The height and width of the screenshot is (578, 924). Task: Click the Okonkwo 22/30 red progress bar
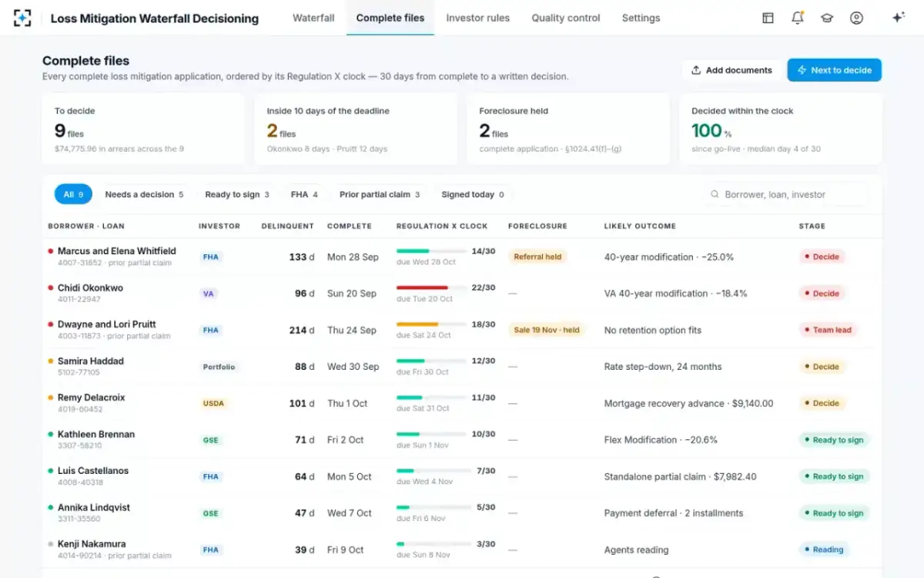click(431, 287)
